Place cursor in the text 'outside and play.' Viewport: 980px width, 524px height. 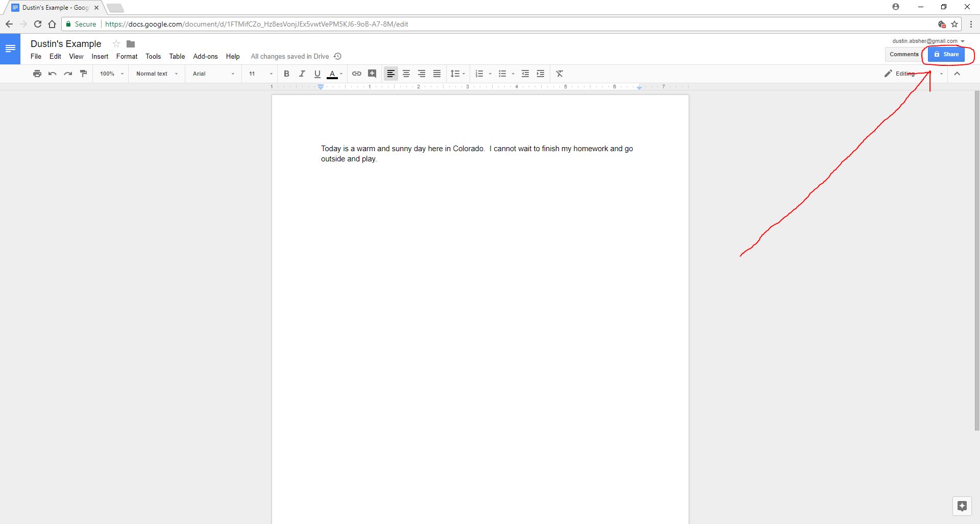click(x=349, y=159)
